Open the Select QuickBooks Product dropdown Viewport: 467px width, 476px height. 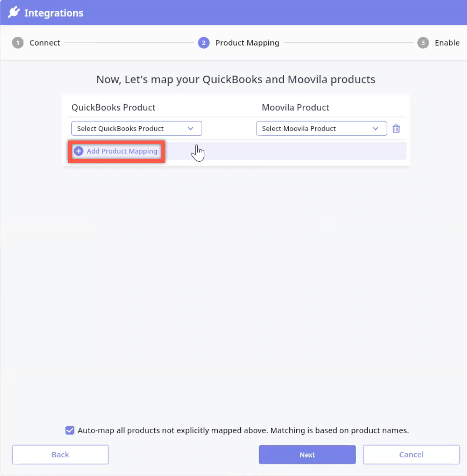(x=136, y=129)
